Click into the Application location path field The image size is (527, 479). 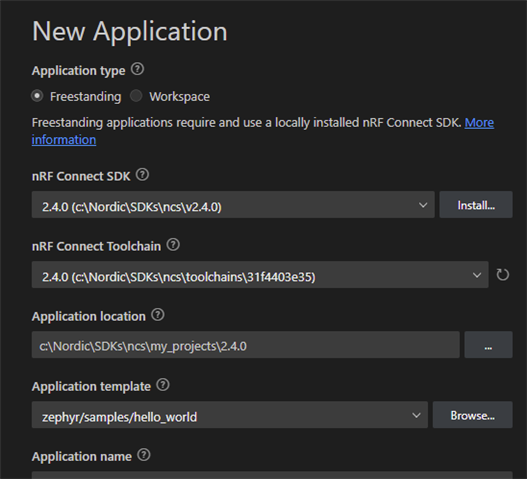coord(246,345)
